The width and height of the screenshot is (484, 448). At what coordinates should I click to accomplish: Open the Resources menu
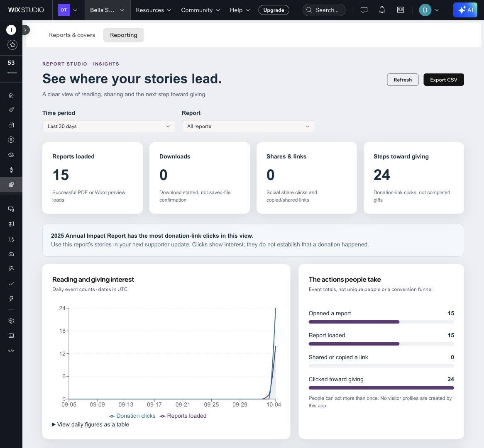coord(154,10)
